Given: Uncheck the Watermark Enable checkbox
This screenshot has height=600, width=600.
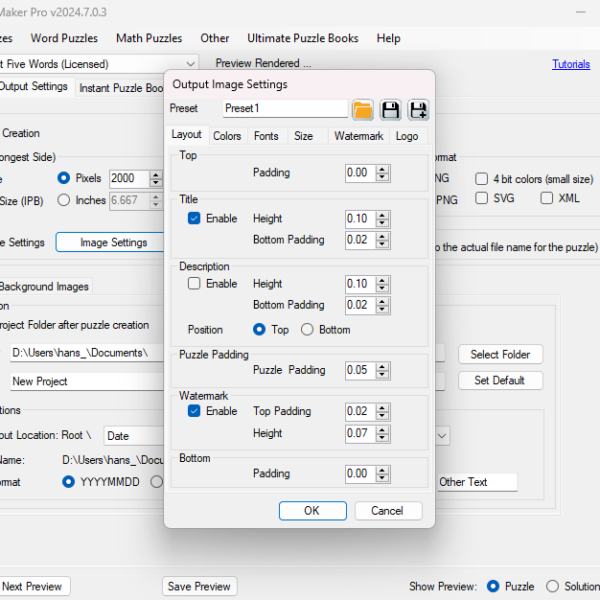Looking at the screenshot, I should (x=194, y=411).
